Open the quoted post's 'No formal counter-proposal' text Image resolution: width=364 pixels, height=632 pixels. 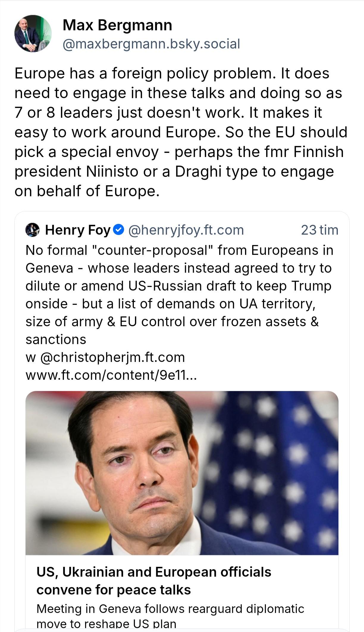[179, 250]
